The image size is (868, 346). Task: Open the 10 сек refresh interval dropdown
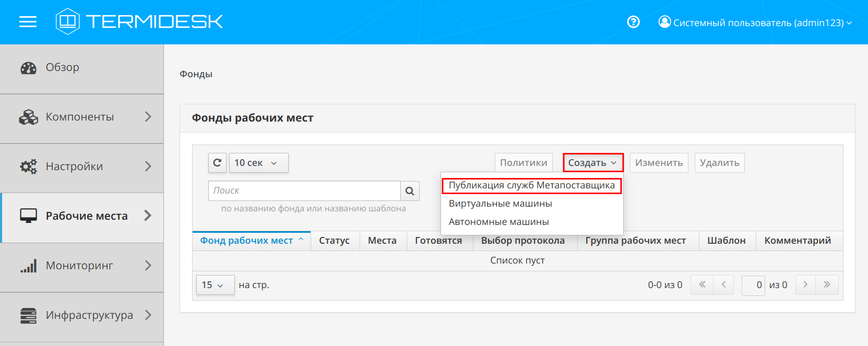[258, 163]
